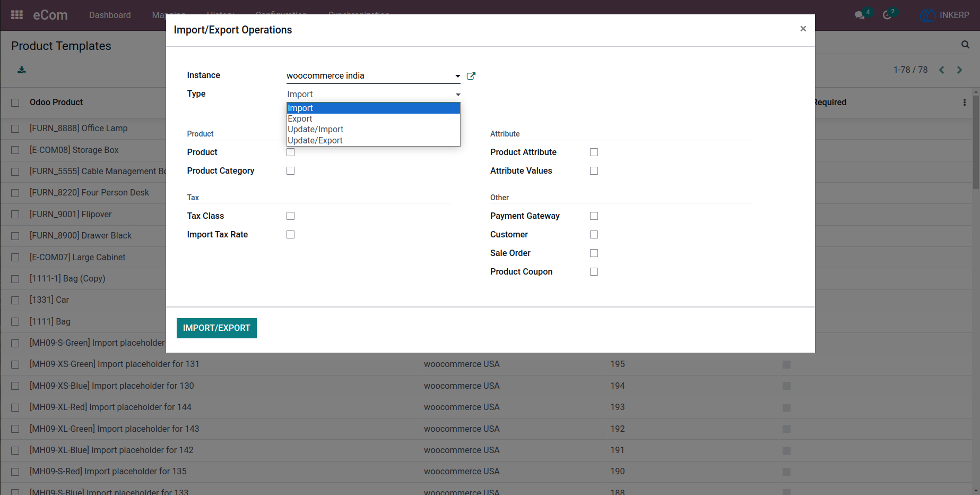
Task: Click the search magnifier icon
Action: tap(965, 45)
